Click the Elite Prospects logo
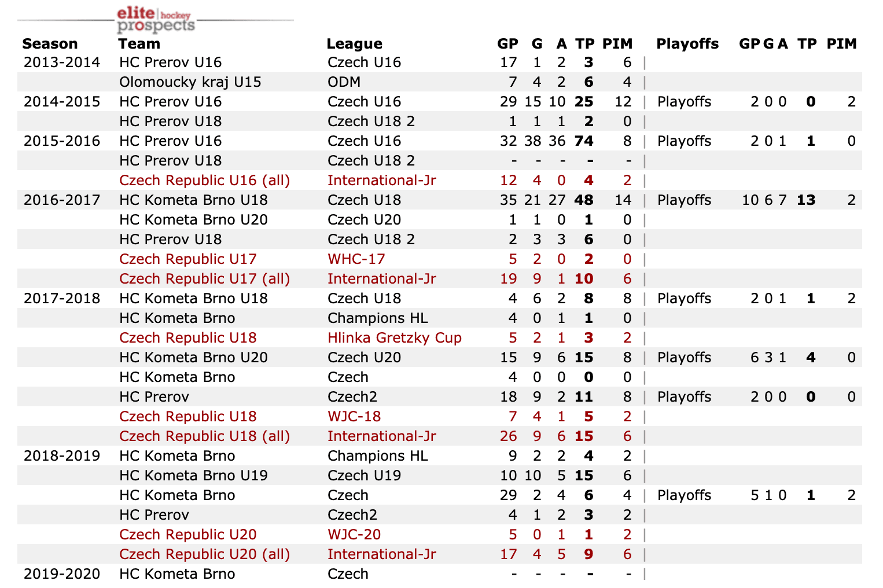 pyautogui.click(x=155, y=20)
